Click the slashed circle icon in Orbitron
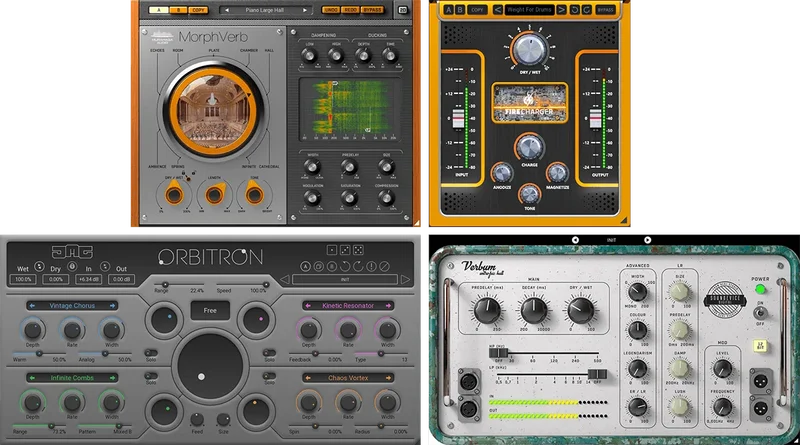 pos(385,266)
